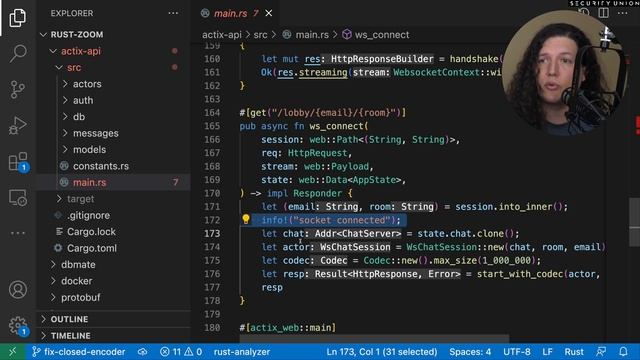Change indentation via Spaces: 4
The height and width of the screenshot is (360, 640).
click(x=470, y=351)
